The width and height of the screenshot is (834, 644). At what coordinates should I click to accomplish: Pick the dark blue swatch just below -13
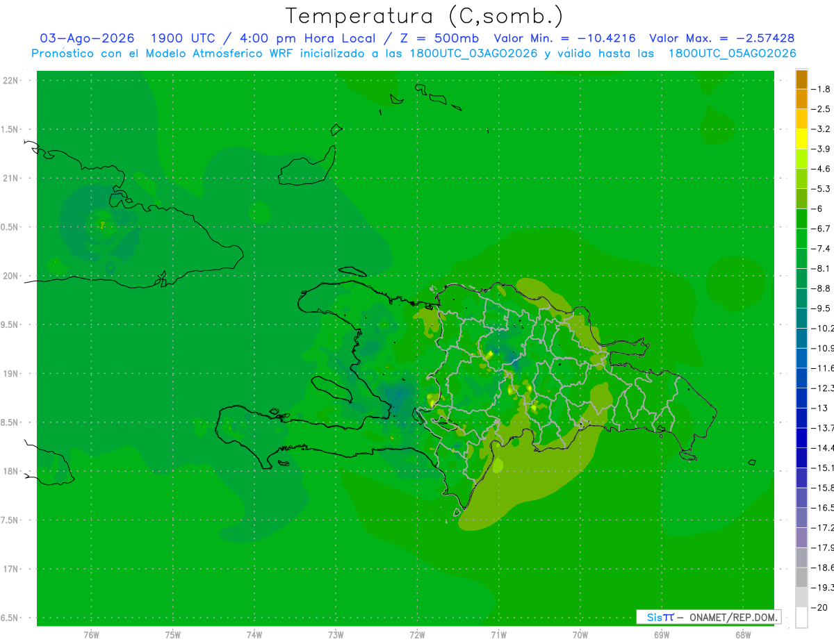coord(801,418)
